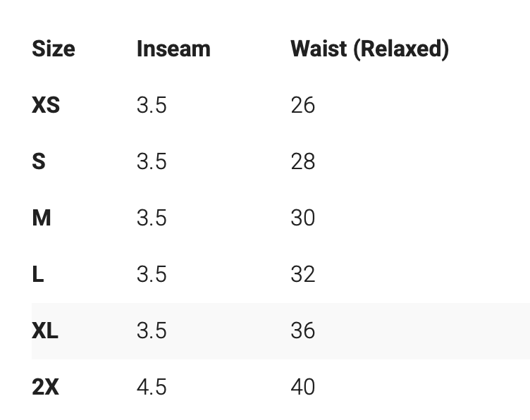This screenshot has height=420, width=530.
Task: Click the L size row label
Action: (x=38, y=274)
